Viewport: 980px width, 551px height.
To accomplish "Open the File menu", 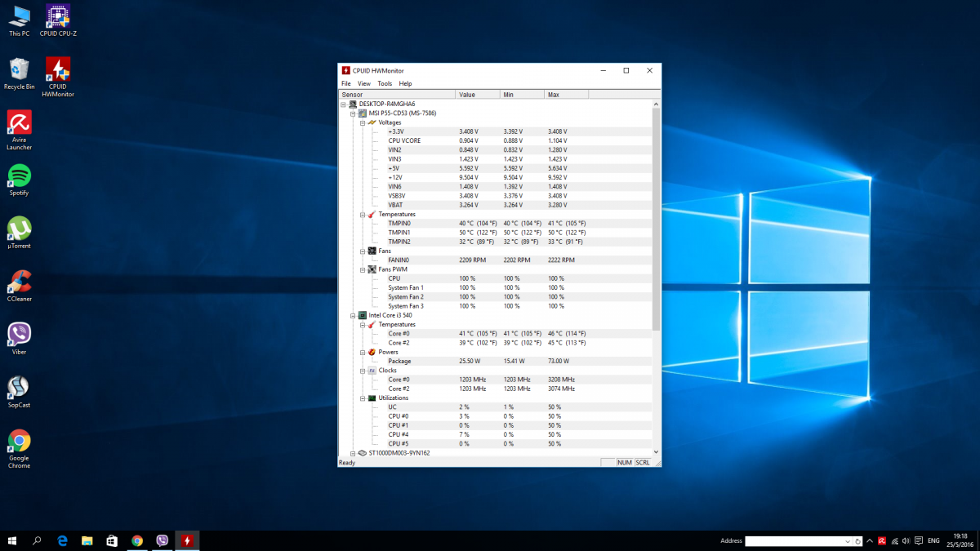I will tap(346, 83).
